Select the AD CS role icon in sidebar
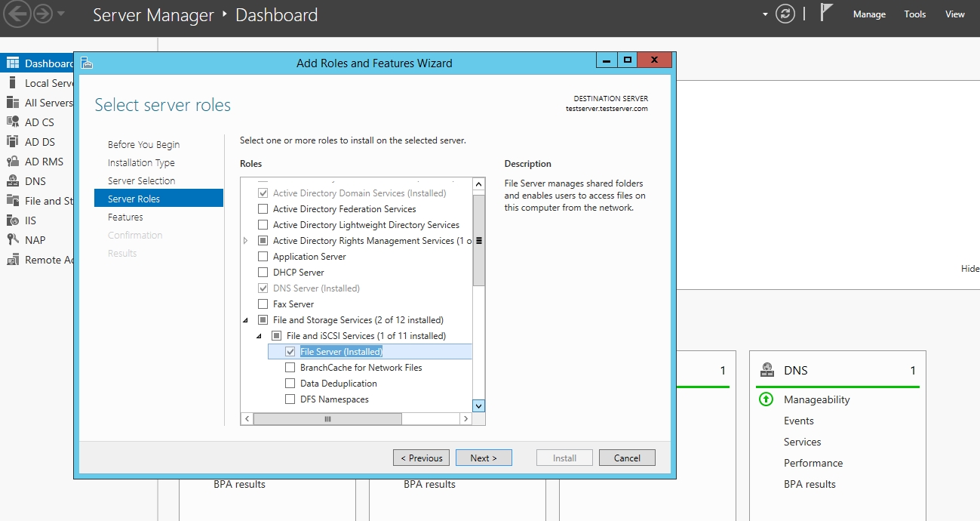The height and width of the screenshot is (521, 980). point(13,122)
